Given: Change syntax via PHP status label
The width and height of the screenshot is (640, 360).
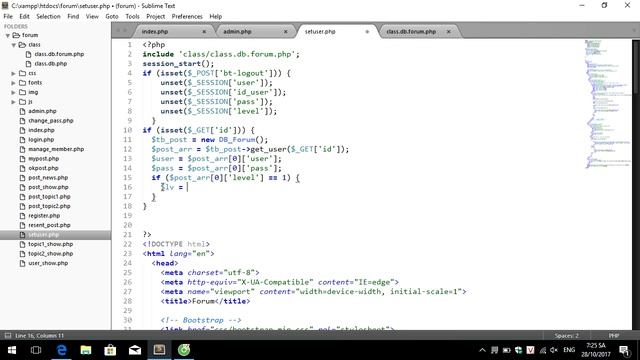Looking at the screenshot, I should (x=614, y=336).
